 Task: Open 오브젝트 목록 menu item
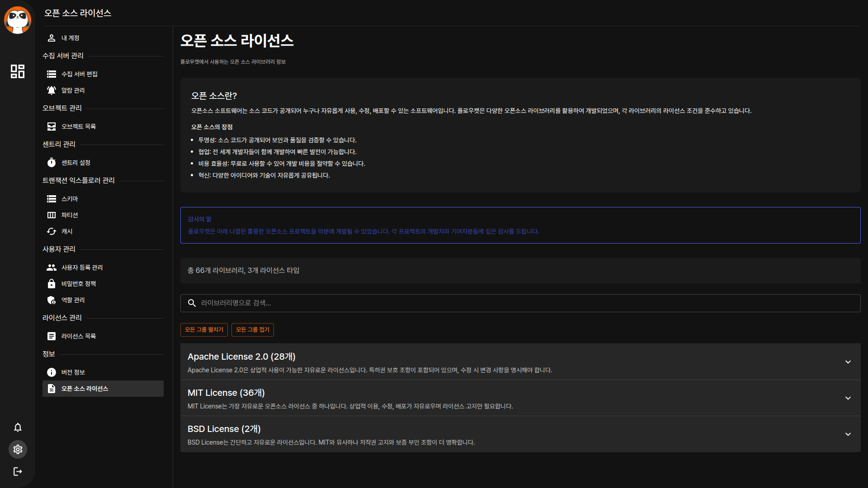coord(79,127)
